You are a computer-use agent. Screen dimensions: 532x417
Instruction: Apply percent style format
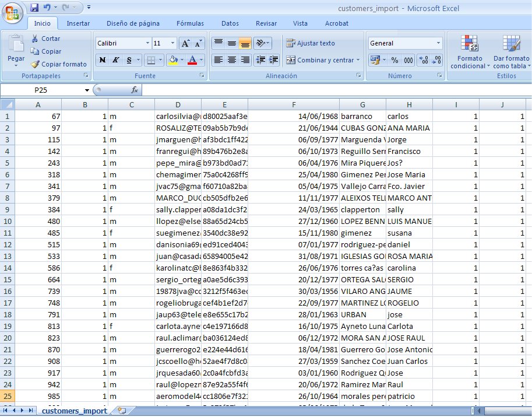[394, 60]
